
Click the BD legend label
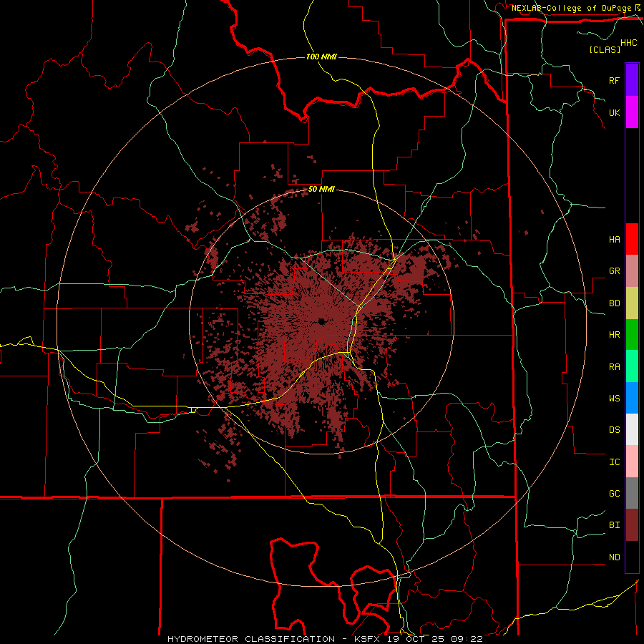(615, 303)
